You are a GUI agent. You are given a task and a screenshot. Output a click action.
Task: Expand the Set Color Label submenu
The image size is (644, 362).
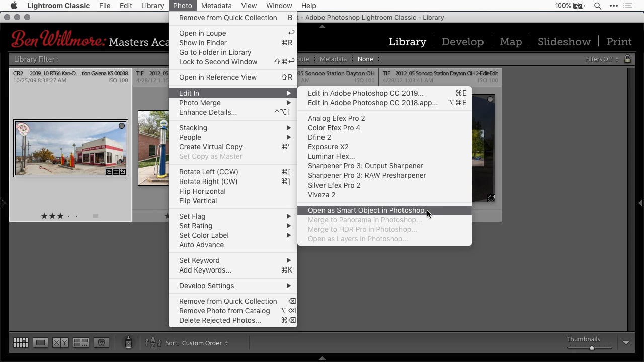coord(233,235)
